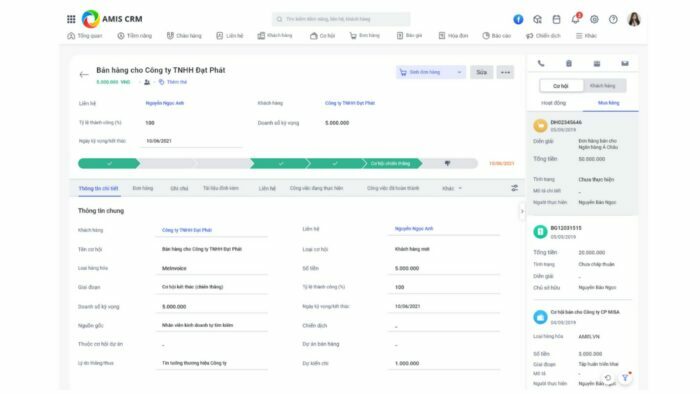Open the calendar icon in header

tap(556, 19)
